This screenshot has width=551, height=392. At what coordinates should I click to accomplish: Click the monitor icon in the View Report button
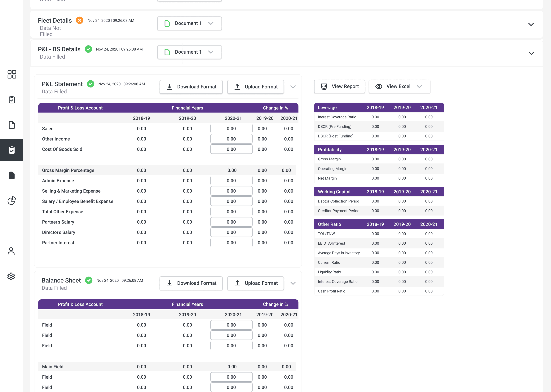tap(324, 86)
